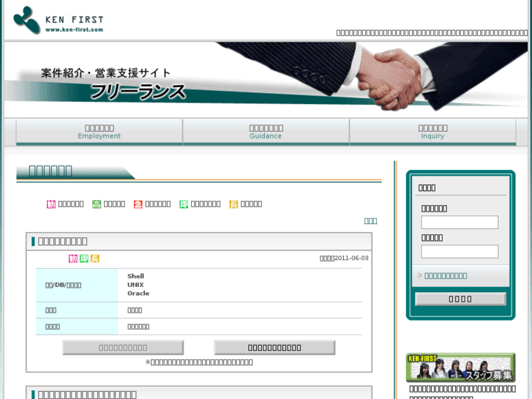Open the Guidance navigation tab

point(266,132)
